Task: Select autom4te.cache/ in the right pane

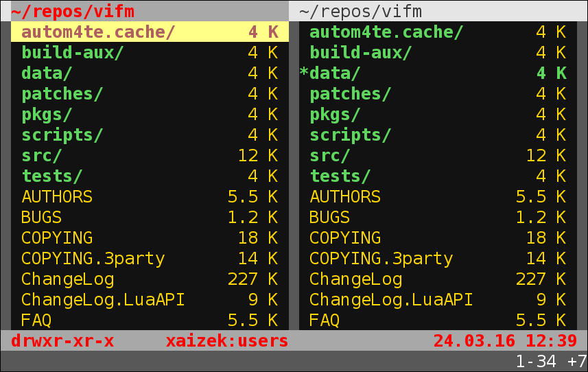Action: click(x=438, y=32)
